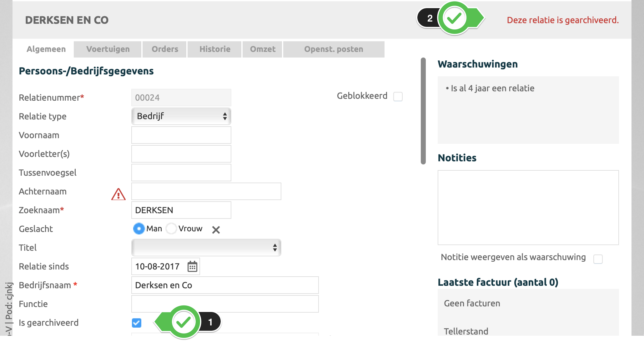
Task: Click the Achternaam warning triangle icon
Action: pos(118,194)
